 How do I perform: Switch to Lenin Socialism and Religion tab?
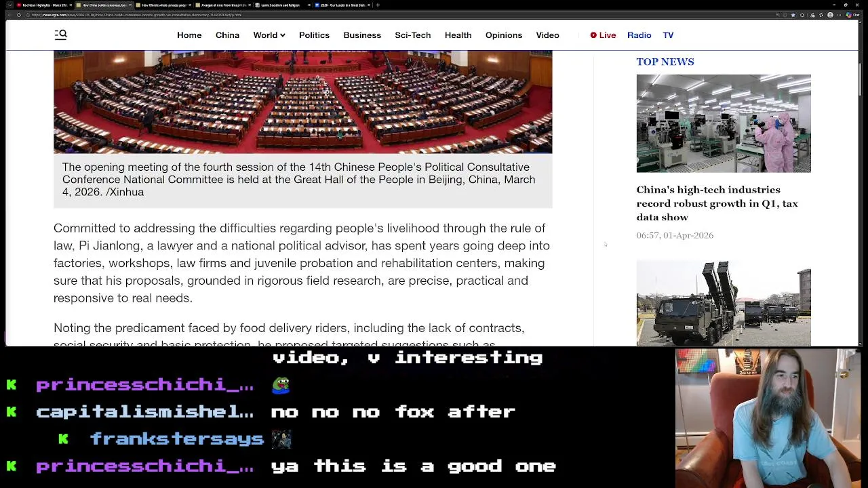282,5
